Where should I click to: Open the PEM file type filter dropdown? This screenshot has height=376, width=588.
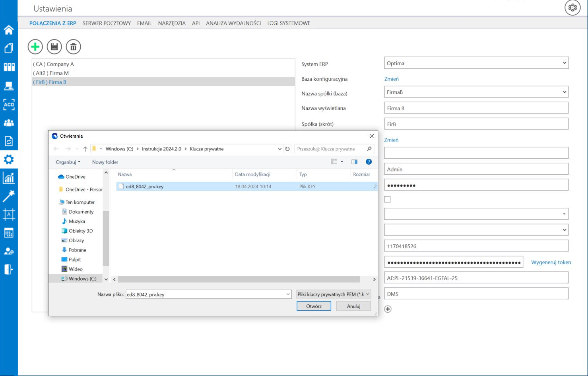[x=334, y=294]
